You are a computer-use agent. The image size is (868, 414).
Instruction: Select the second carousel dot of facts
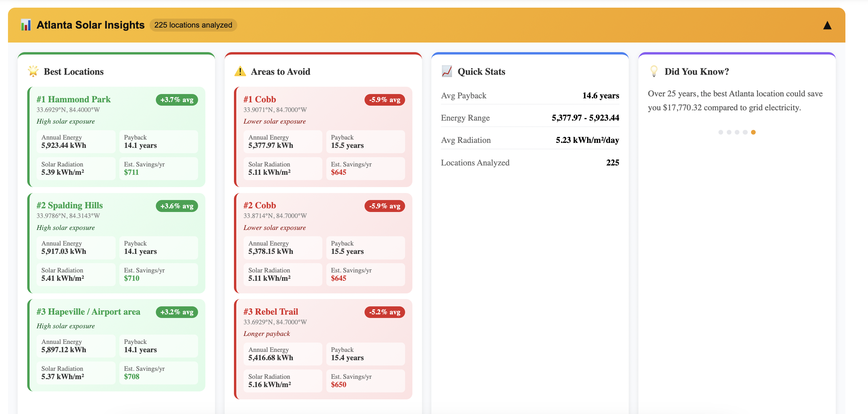(729, 132)
